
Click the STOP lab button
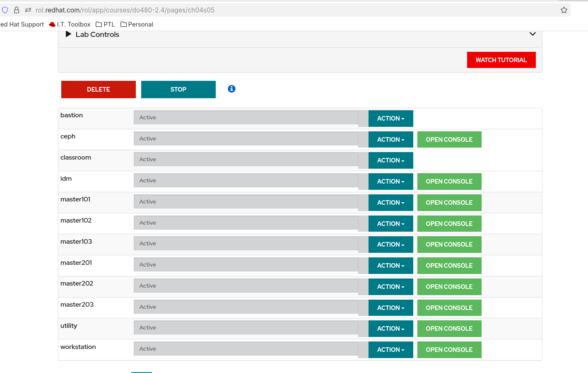coord(178,90)
